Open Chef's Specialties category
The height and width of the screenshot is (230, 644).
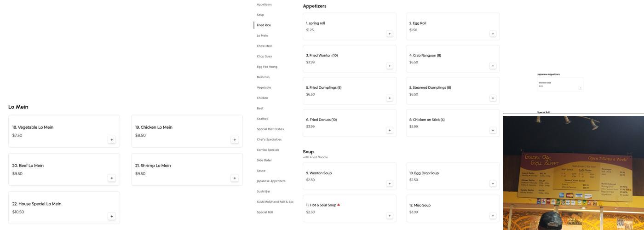point(269,139)
